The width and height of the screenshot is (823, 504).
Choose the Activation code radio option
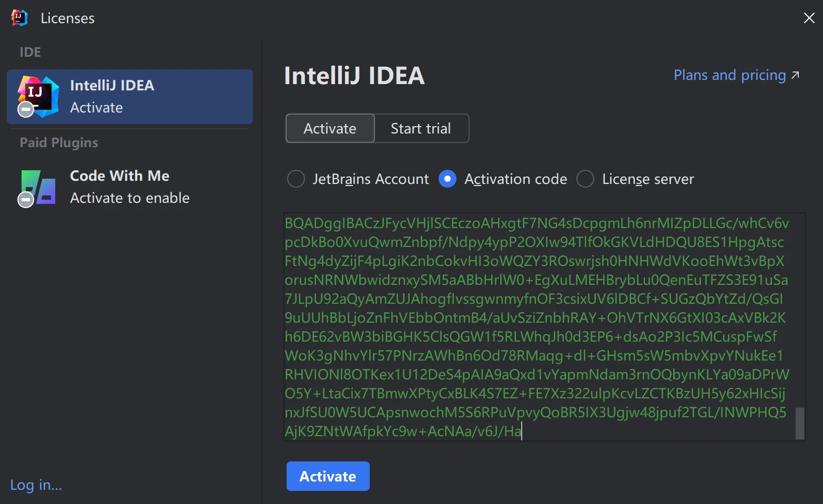(448, 179)
